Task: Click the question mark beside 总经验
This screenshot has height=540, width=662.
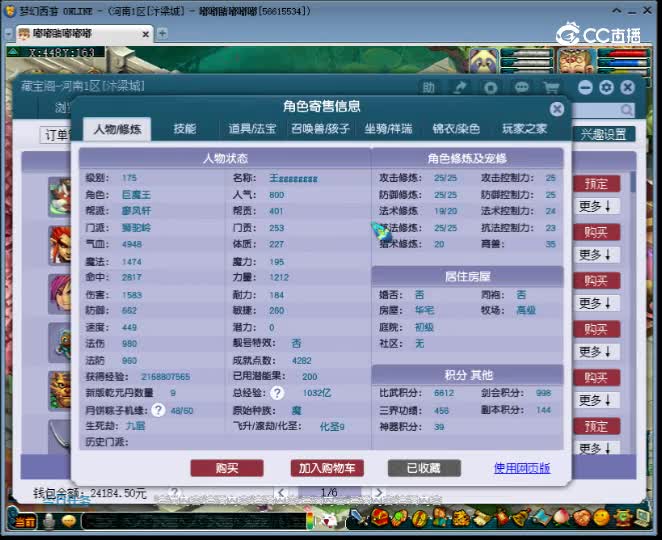Action: pos(277,393)
